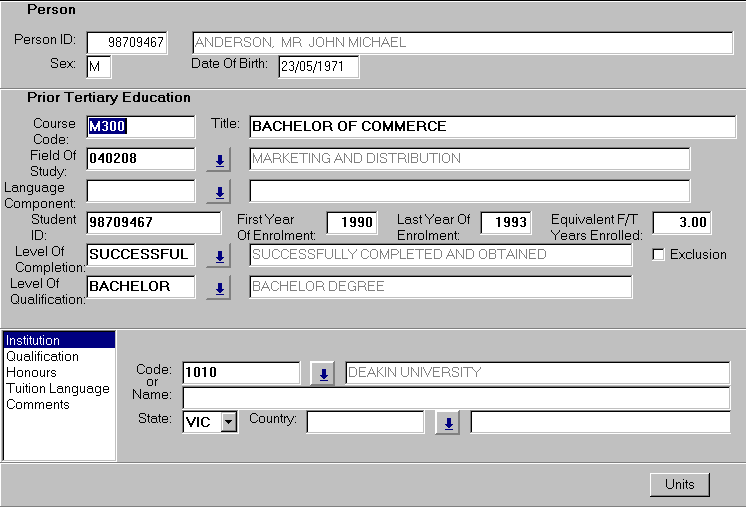Select the Equivalent F/T Years Enrolled field

[681, 223]
